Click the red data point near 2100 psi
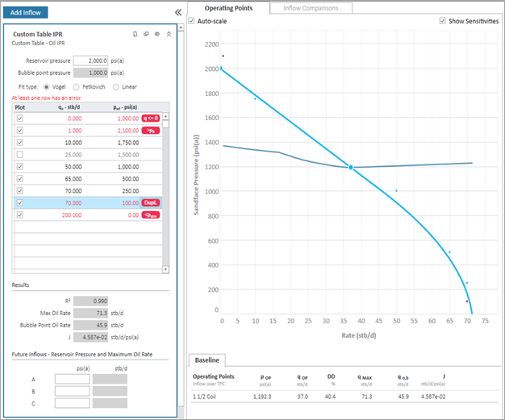 point(223,56)
